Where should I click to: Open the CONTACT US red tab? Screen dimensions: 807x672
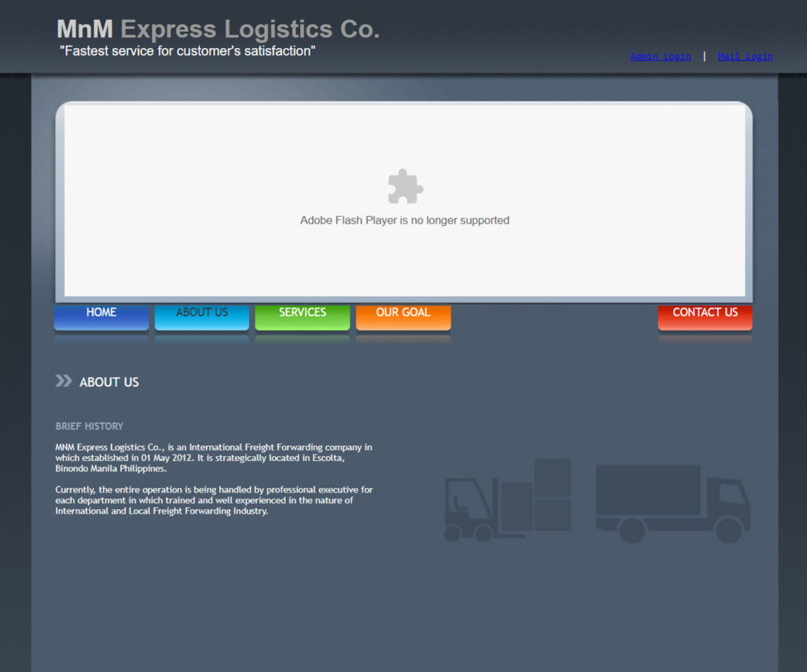point(705,317)
